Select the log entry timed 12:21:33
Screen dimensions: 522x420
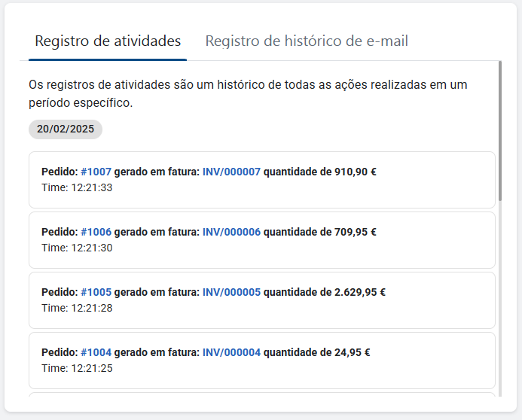pyautogui.click(x=262, y=180)
